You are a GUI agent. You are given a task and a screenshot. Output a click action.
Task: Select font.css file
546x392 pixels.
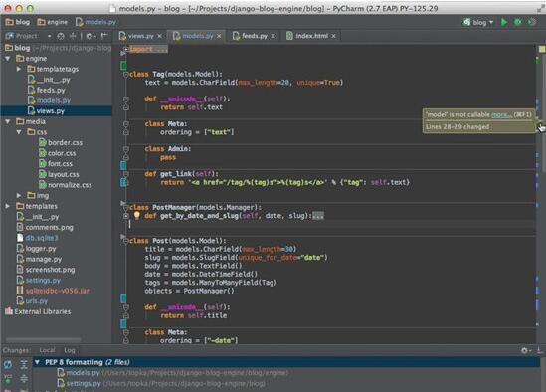tap(56, 163)
